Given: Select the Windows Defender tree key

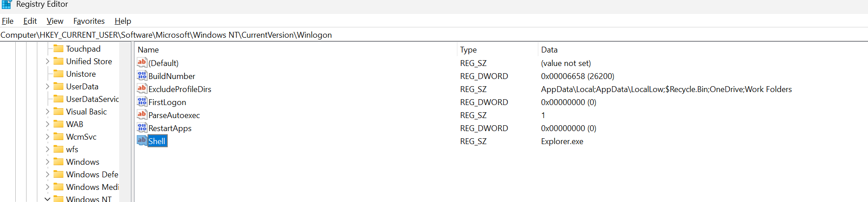Looking at the screenshot, I should click(x=92, y=174).
